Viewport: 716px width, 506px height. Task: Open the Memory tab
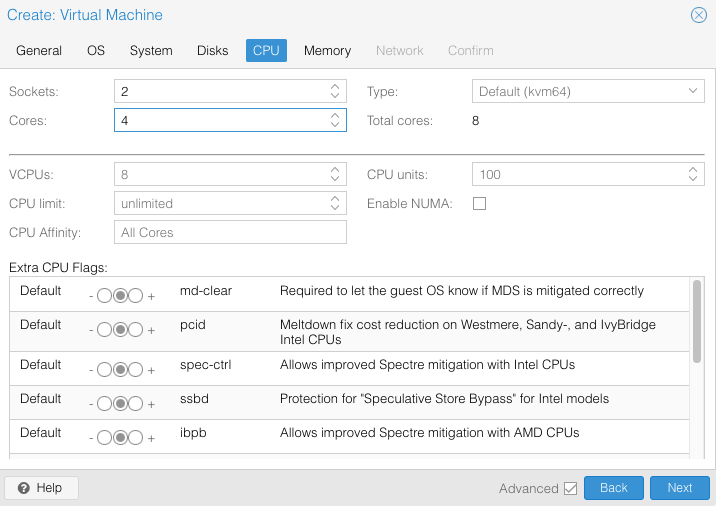click(x=327, y=50)
